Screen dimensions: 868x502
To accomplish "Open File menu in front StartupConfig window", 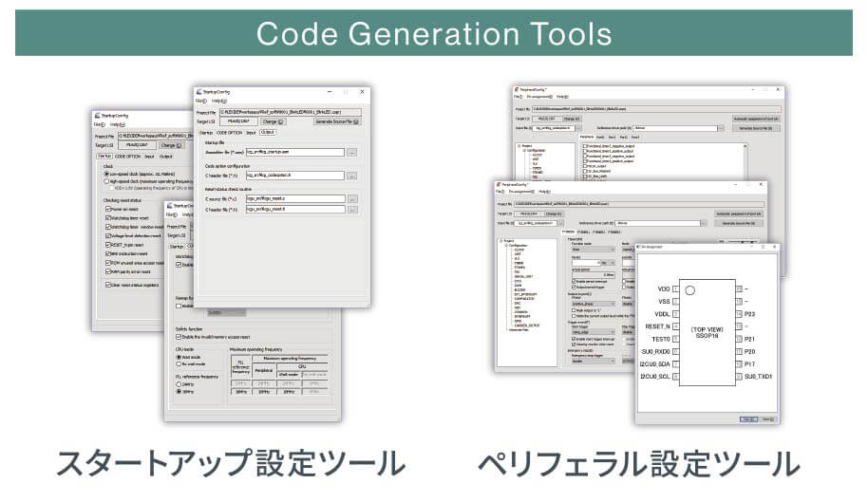I will pos(200,102).
